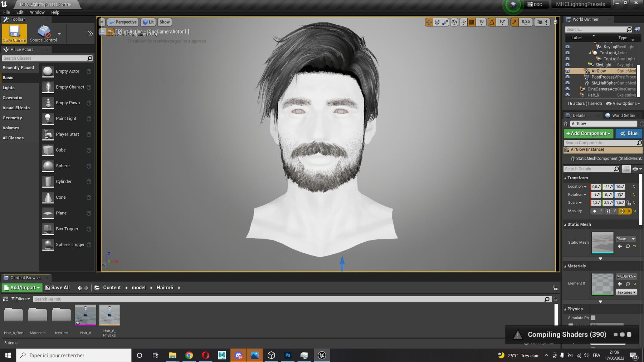The width and height of the screenshot is (644, 362).
Task: Click Save All in Content Browser
Action: coord(57,288)
